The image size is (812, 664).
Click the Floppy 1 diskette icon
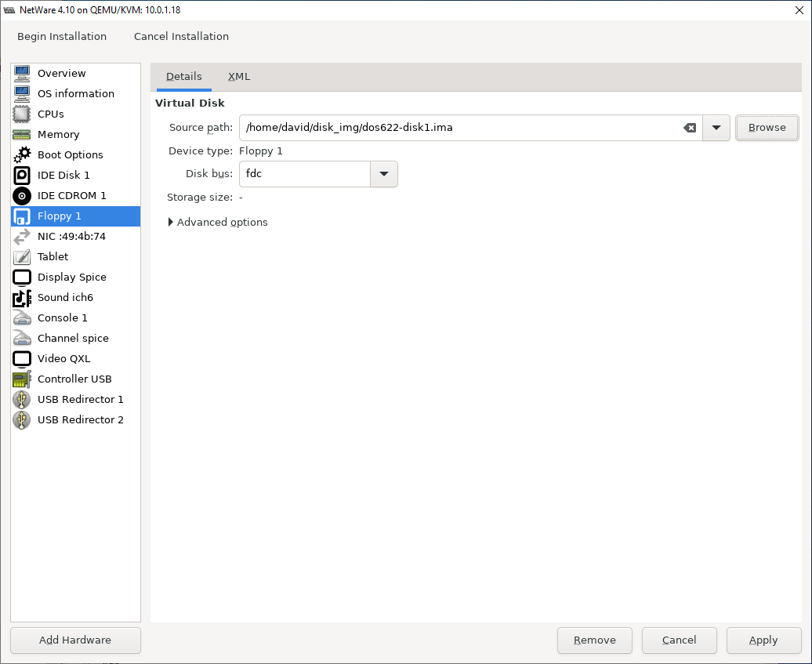click(x=22, y=216)
